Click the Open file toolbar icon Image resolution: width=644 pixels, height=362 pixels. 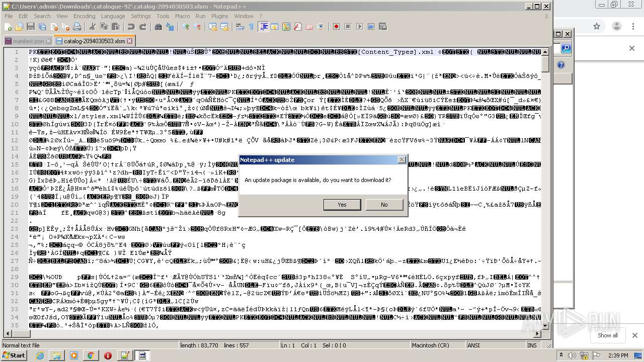click(x=19, y=27)
